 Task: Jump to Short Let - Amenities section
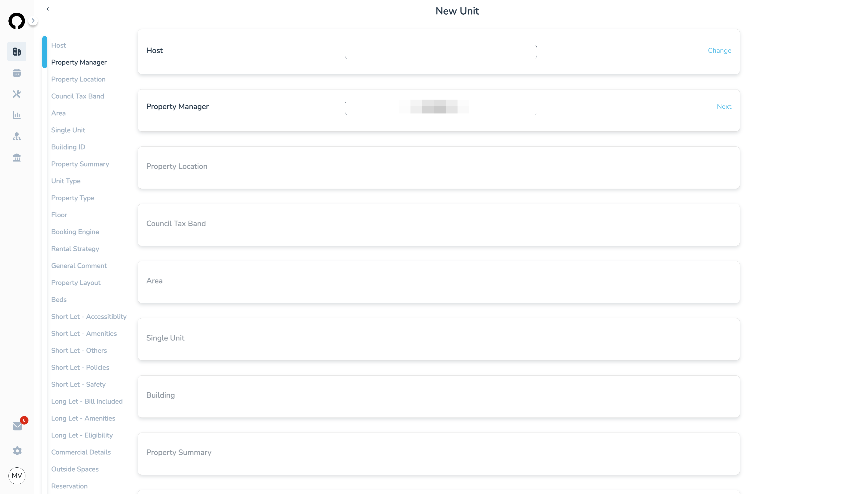pyautogui.click(x=84, y=333)
